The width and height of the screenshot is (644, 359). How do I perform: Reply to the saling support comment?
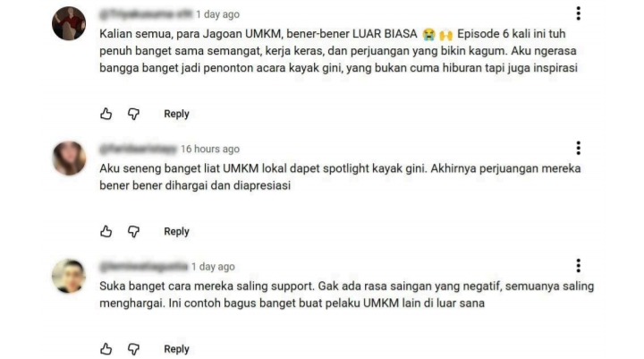176,349
